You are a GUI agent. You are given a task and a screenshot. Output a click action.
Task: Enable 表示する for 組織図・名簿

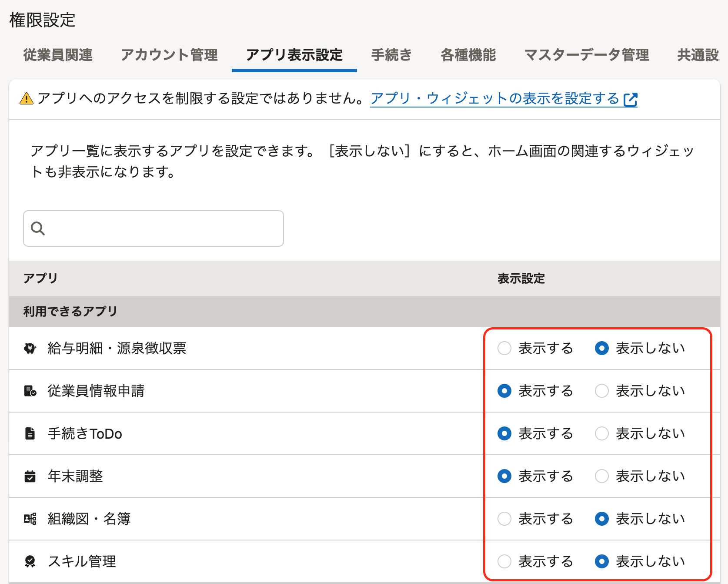(x=504, y=519)
